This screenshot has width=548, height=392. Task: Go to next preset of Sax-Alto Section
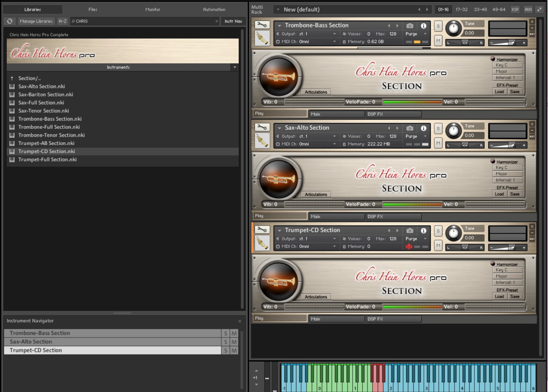397,128
